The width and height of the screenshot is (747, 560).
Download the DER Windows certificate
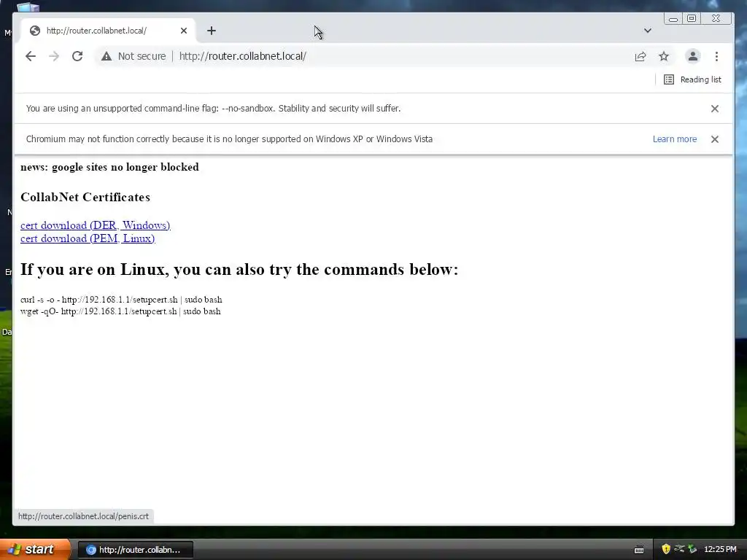click(96, 225)
